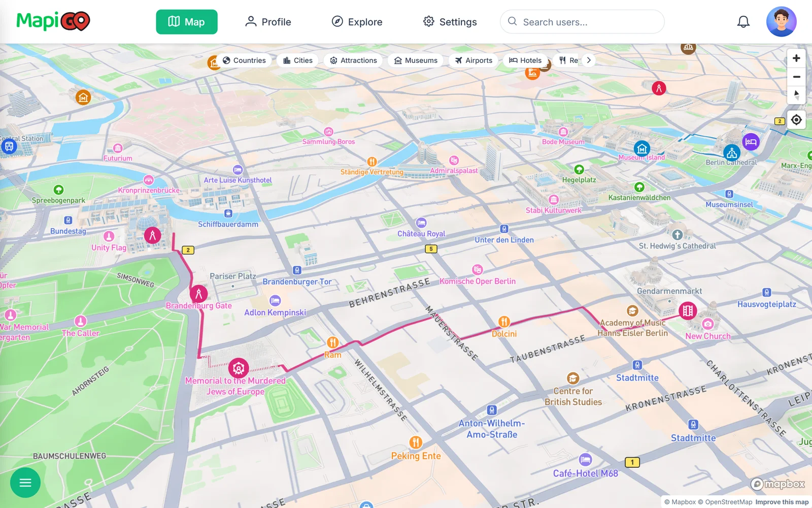Open the green hamburger menu button
The image size is (812, 508).
tap(25, 483)
